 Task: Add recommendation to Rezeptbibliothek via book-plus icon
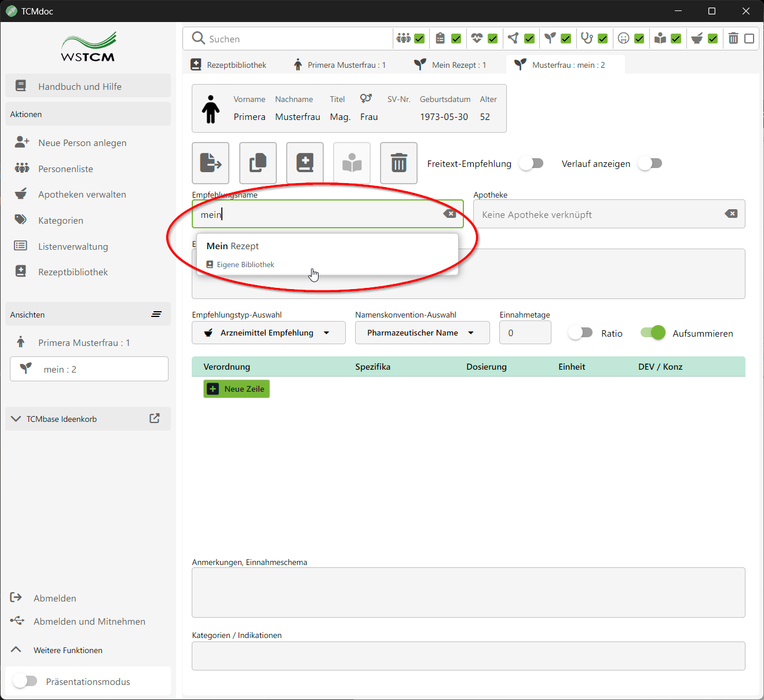(305, 163)
